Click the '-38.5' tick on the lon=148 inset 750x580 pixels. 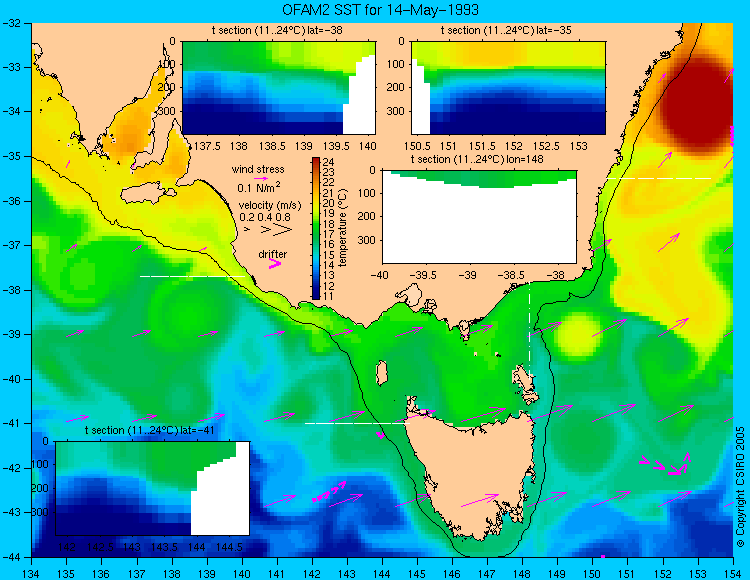513,275
